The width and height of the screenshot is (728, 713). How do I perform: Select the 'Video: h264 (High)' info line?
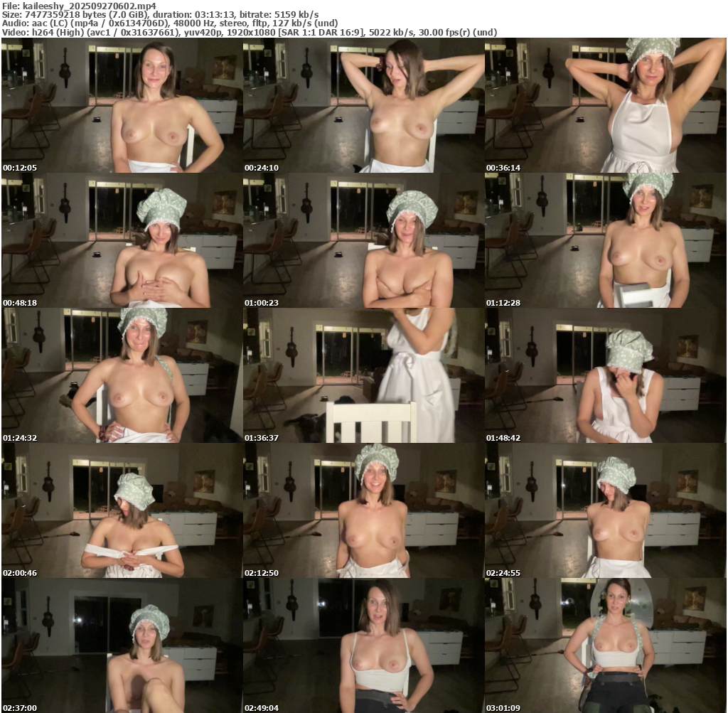point(250,33)
